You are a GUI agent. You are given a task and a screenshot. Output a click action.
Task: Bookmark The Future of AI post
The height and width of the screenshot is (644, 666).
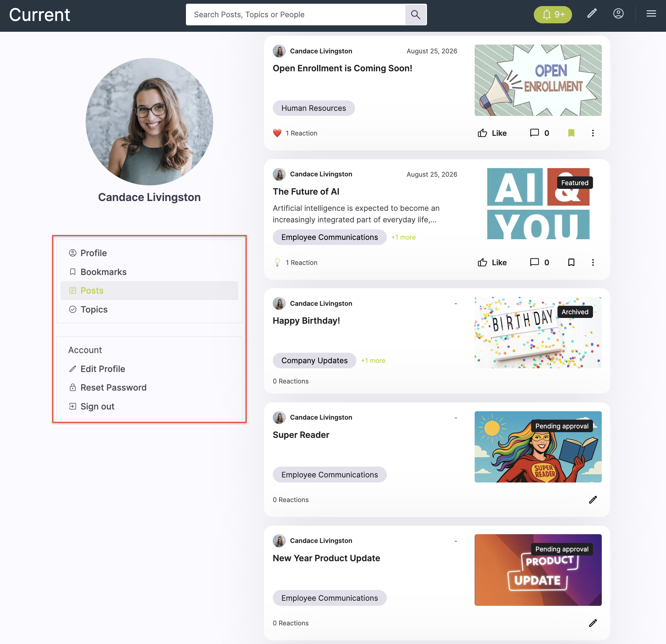571,262
